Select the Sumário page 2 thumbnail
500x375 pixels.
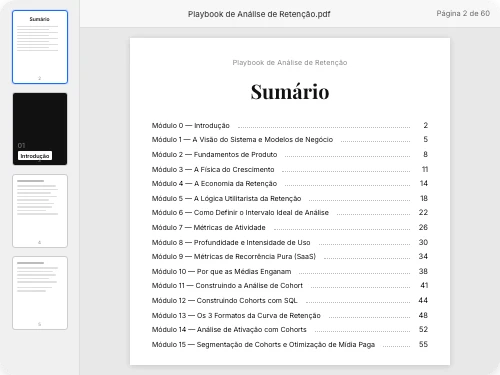click(40, 47)
